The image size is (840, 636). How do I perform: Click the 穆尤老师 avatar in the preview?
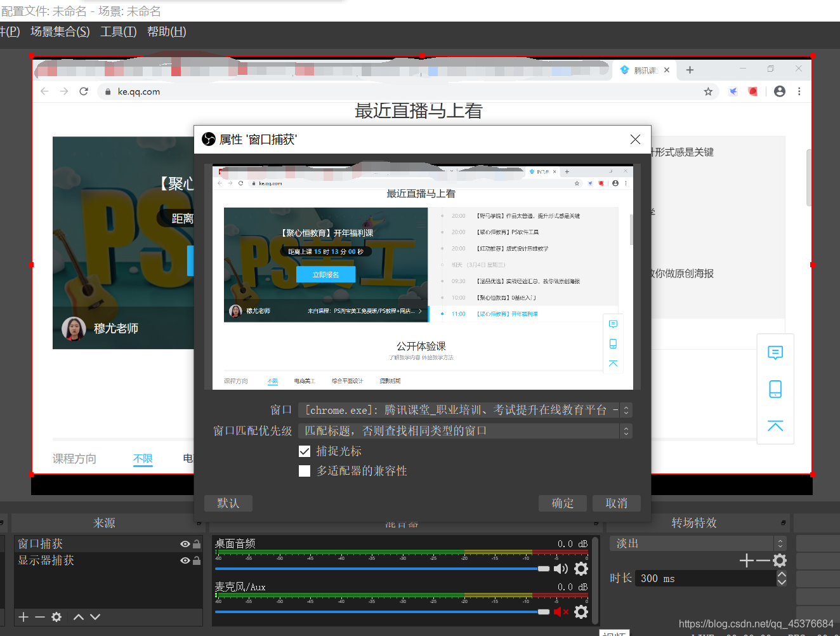coord(74,329)
